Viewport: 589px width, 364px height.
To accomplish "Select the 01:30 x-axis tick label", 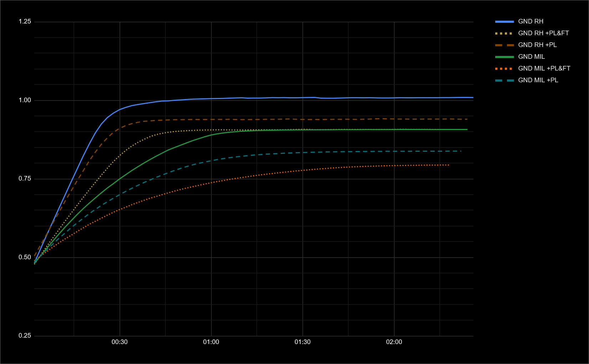I will pyautogui.click(x=302, y=342).
